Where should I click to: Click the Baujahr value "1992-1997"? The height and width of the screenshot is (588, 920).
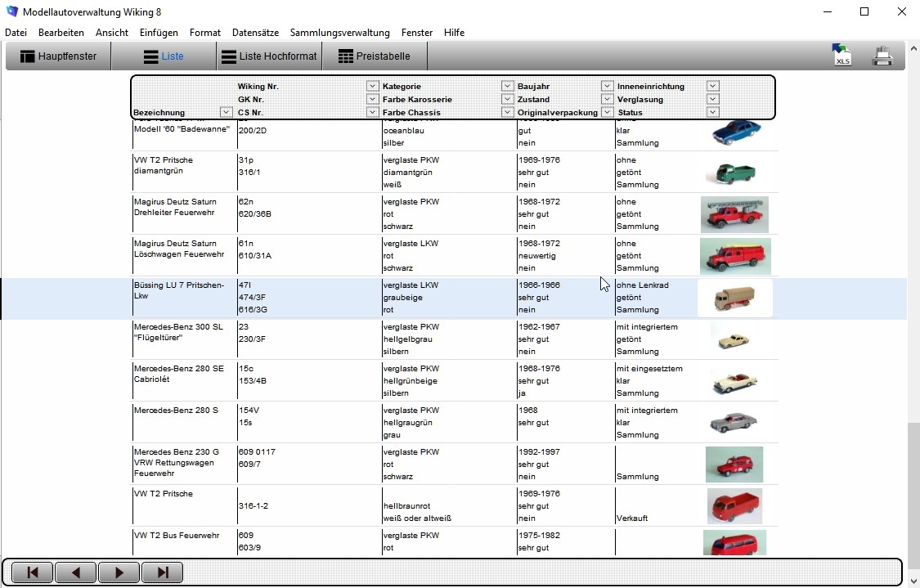(x=539, y=452)
